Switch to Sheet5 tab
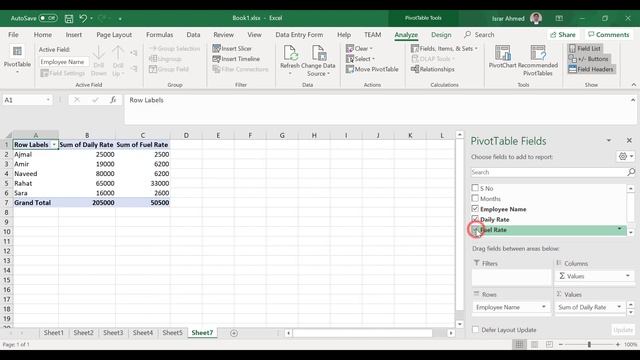This screenshot has height=360, width=640. pyautogui.click(x=172, y=333)
